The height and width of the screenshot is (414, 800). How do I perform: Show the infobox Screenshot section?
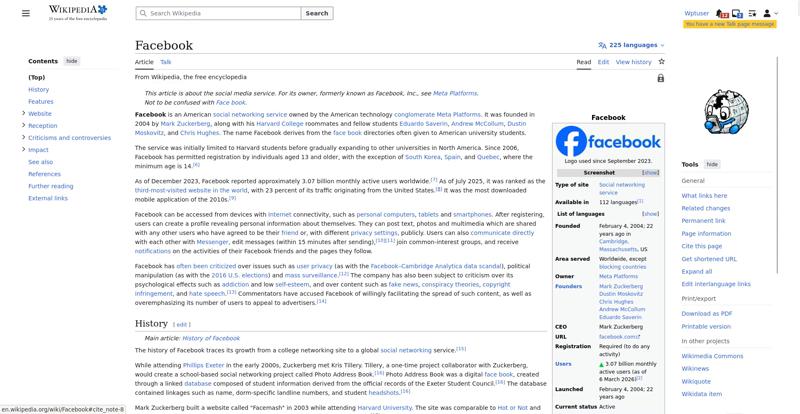[x=650, y=173]
